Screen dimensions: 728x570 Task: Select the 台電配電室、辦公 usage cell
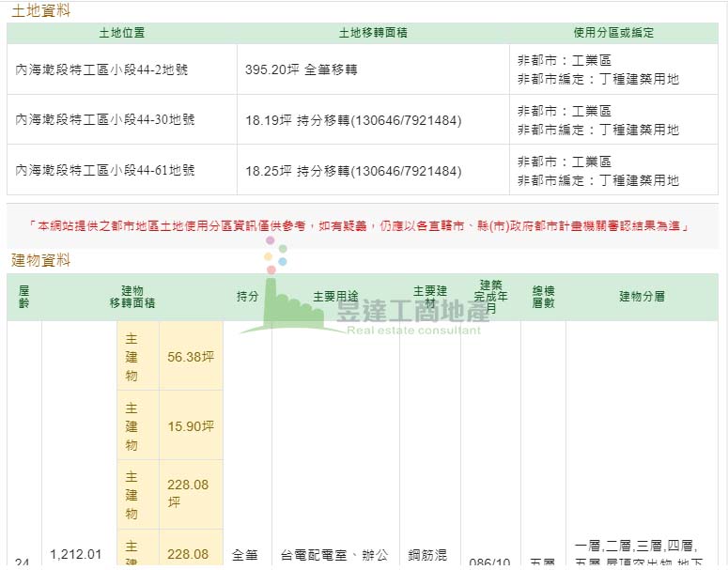tap(334, 554)
